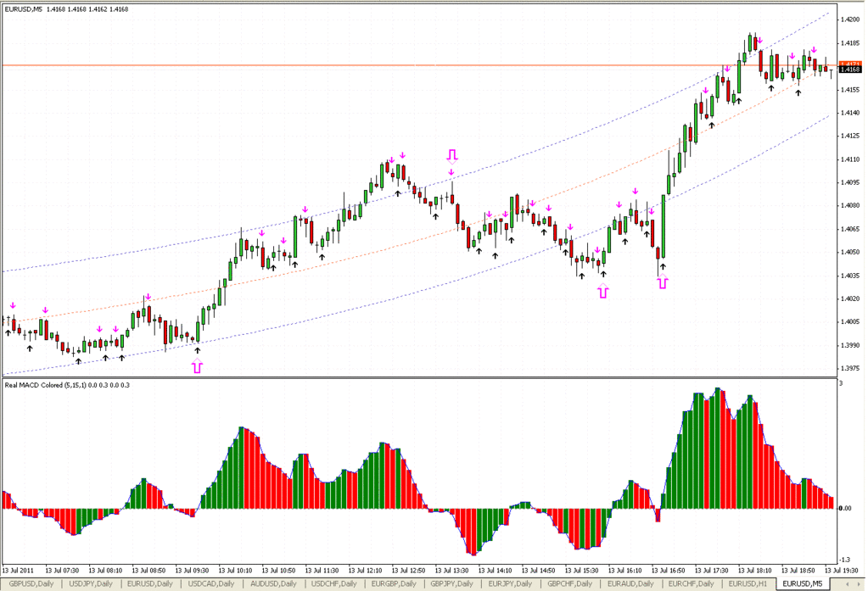Screen dimensions: 868x591
Task: Click the 1.4125 price scale label
Action: pos(849,137)
